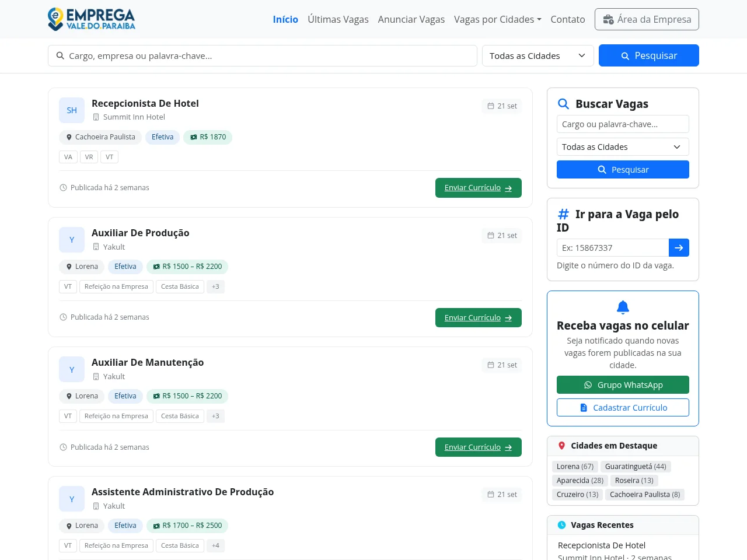Open the Auxiliar De Produção job title
This screenshot has width=747, height=560.
pyautogui.click(x=141, y=233)
